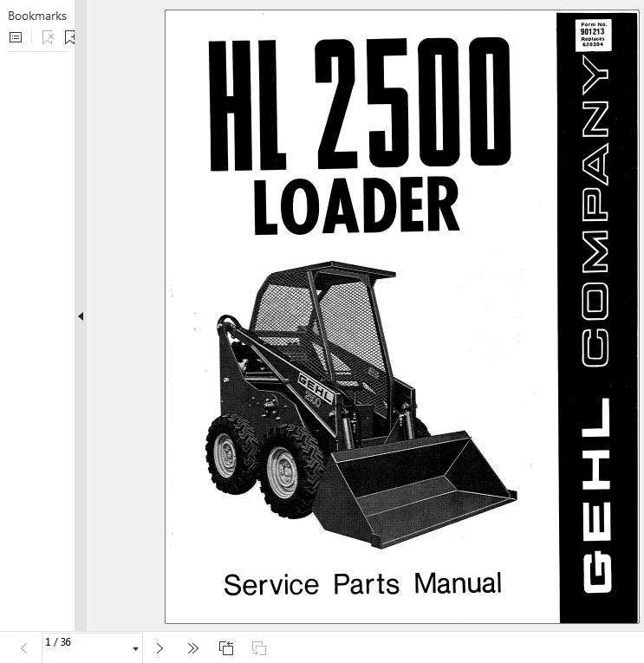Click the loader illustration on the cover
The height and width of the screenshot is (663, 644).
[x=361, y=404]
